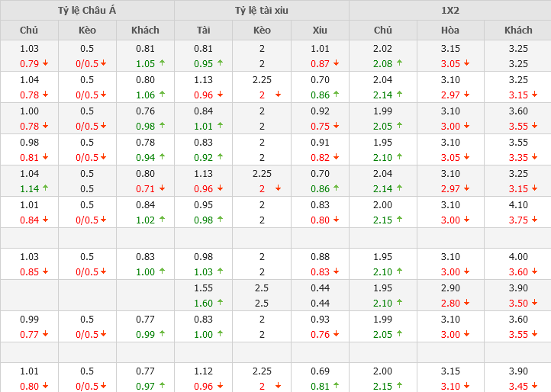Click the Xỉu column header
Image resolution: width=551 pixels, height=392 pixels.
click(320, 30)
